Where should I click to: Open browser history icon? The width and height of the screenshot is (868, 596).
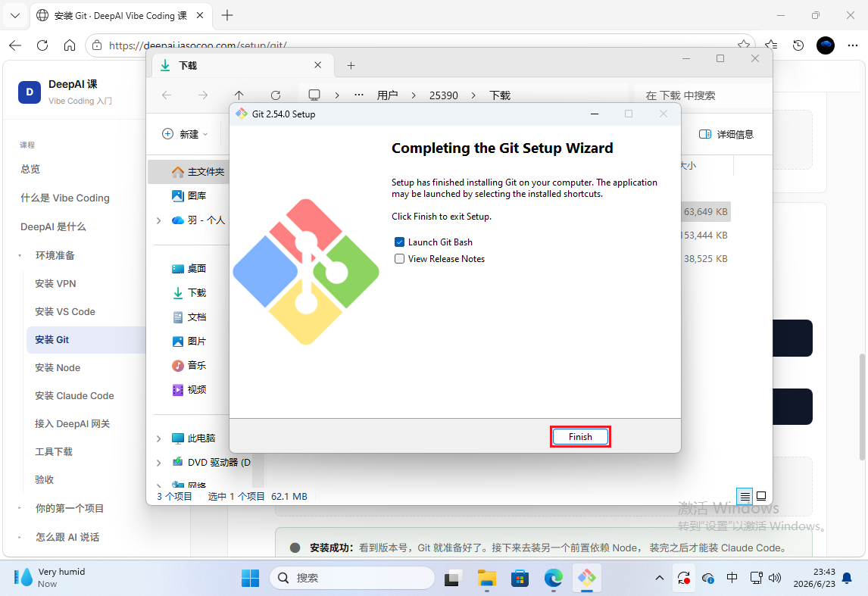798,45
